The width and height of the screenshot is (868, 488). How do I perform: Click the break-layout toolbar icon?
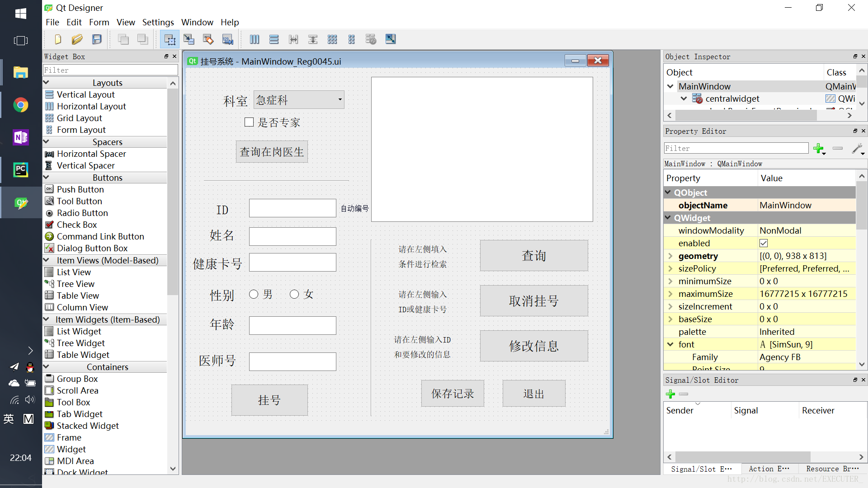tap(372, 40)
